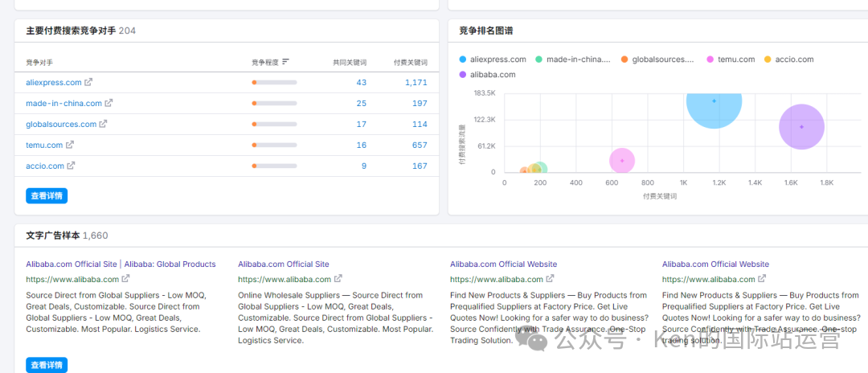Toggle alibaba.com legend item in chart
Screen dimensions: 868x373
(x=486, y=74)
